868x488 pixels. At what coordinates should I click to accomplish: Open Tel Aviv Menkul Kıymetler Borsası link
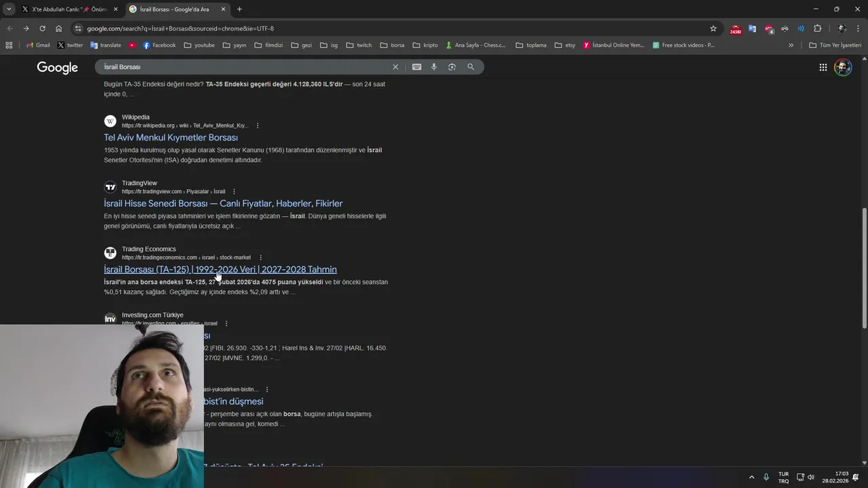tap(171, 138)
